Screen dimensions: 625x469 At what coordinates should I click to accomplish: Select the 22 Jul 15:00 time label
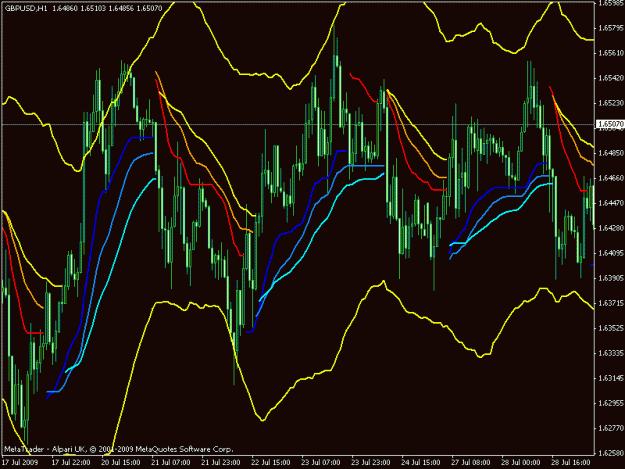click(x=271, y=463)
